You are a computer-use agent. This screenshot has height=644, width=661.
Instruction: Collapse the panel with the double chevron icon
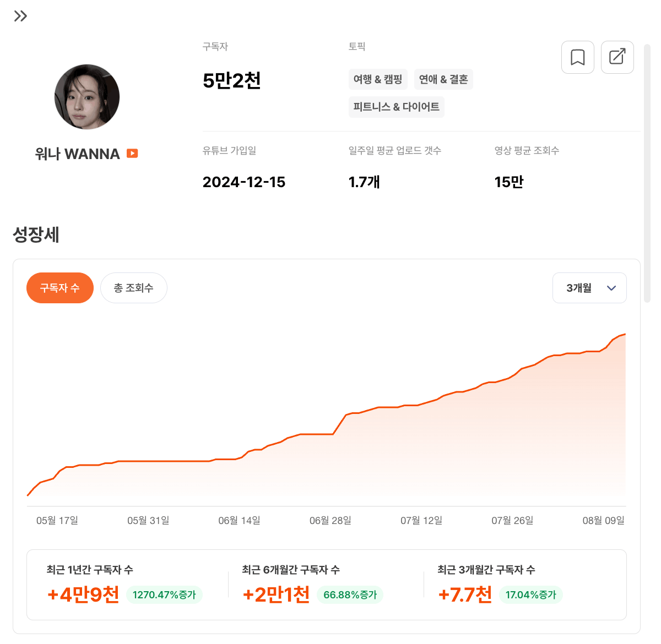click(x=20, y=16)
